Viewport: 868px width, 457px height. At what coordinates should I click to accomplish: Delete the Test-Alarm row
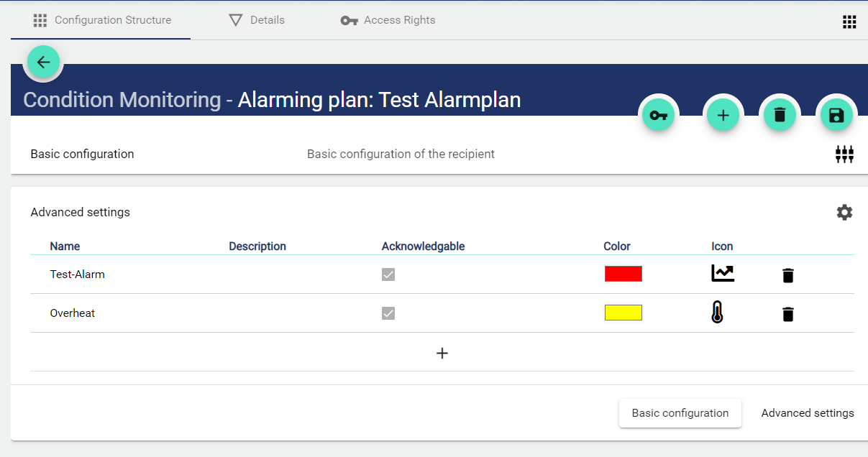tap(788, 275)
